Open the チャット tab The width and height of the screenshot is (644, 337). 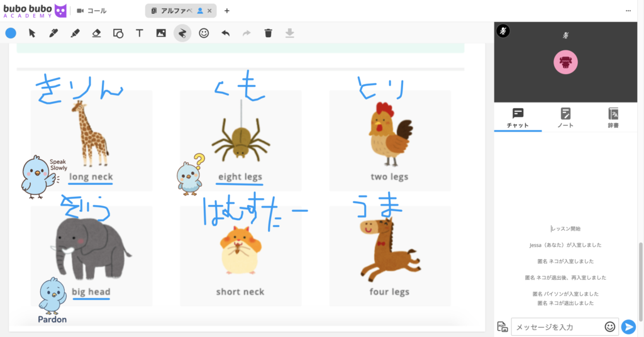pos(518,118)
